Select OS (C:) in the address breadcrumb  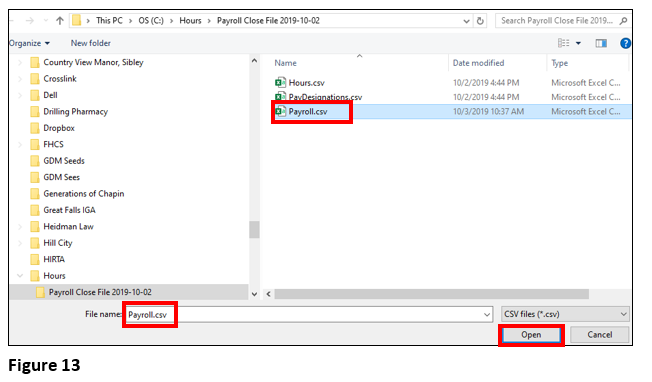click(x=151, y=21)
